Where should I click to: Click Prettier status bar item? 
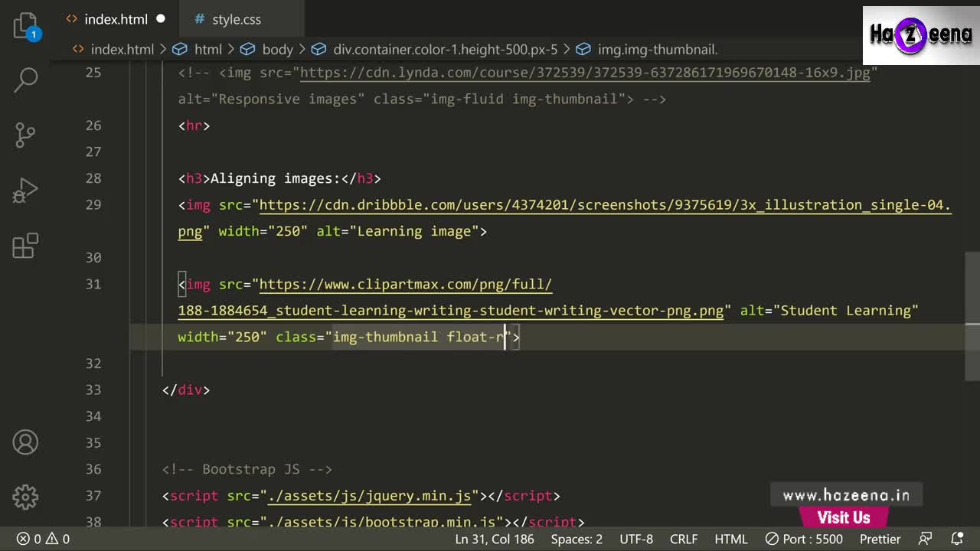[x=880, y=539]
